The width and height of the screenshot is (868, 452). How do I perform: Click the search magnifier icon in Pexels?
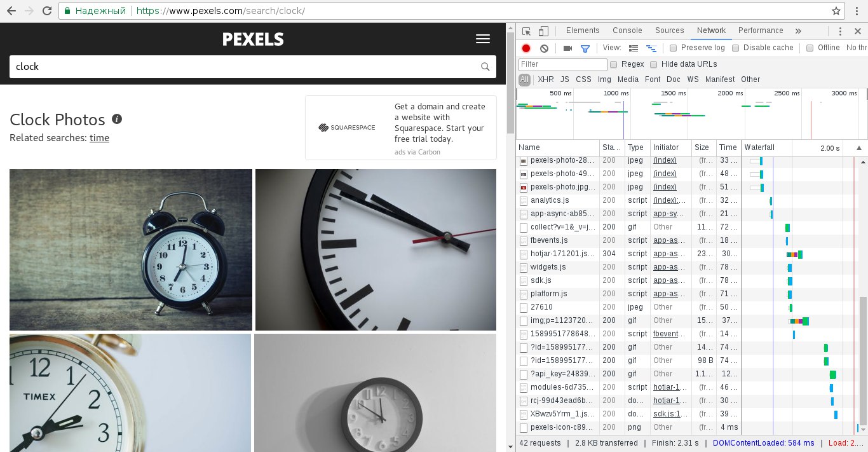point(485,67)
